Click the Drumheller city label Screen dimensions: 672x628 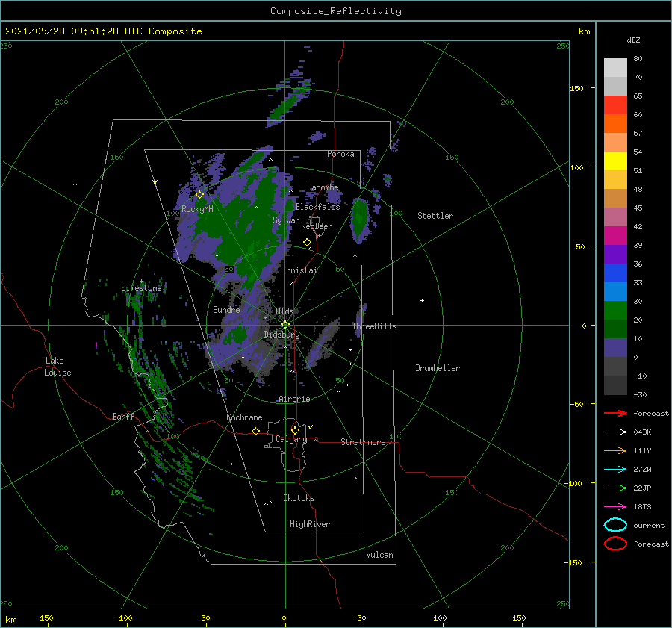(x=438, y=368)
